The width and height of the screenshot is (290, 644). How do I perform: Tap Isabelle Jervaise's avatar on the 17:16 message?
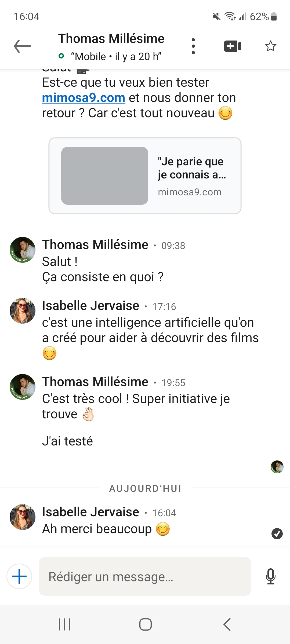pyautogui.click(x=23, y=311)
